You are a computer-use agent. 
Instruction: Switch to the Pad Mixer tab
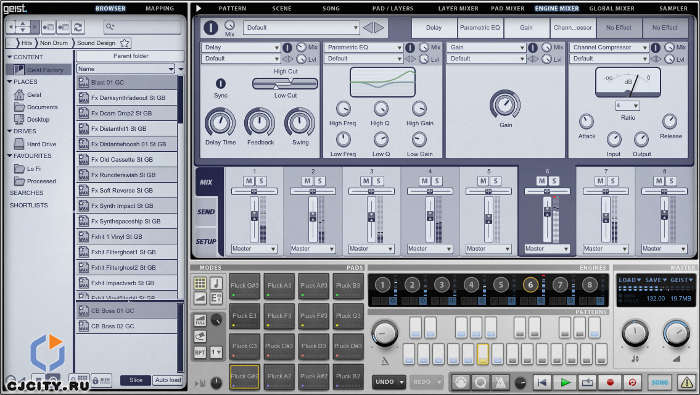click(508, 8)
